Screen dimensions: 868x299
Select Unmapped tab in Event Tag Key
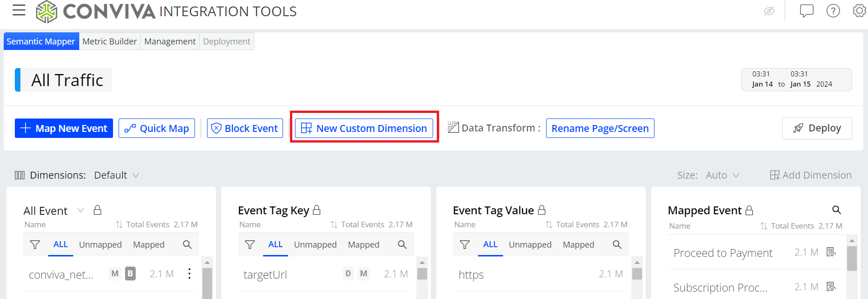pyautogui.click(x=315, y=245)
